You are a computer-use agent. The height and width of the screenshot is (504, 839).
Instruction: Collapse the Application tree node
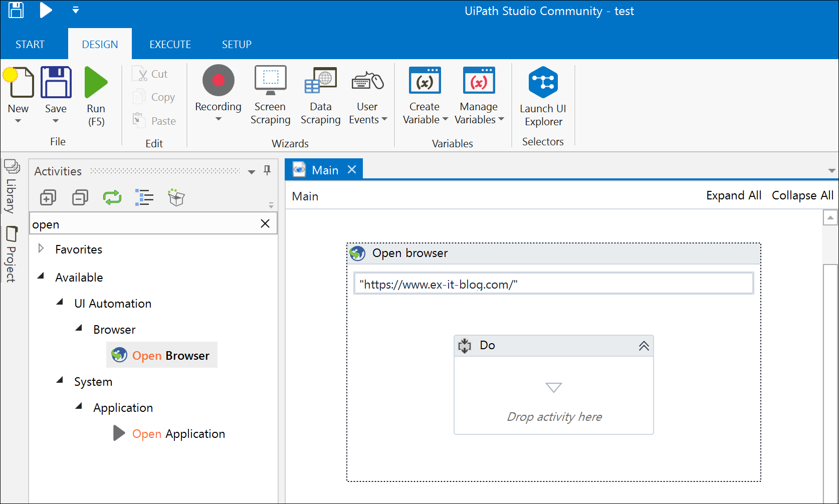[x=79, y=406]
